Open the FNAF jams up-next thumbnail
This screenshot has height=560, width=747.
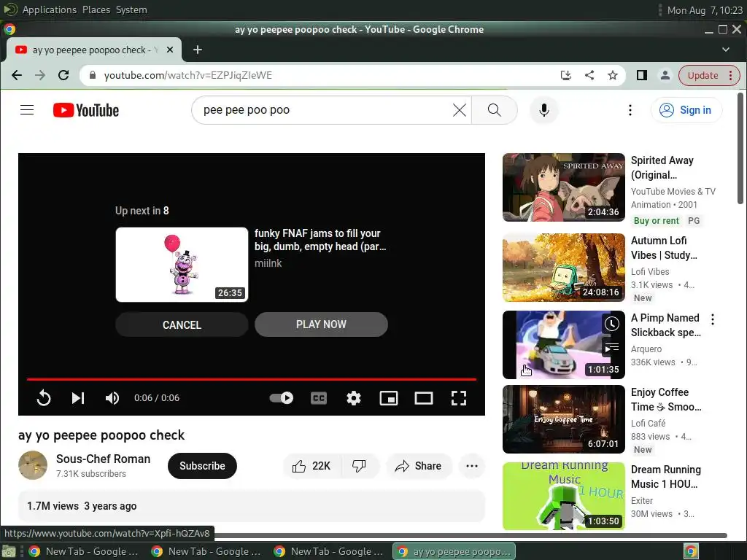(182, 264)
